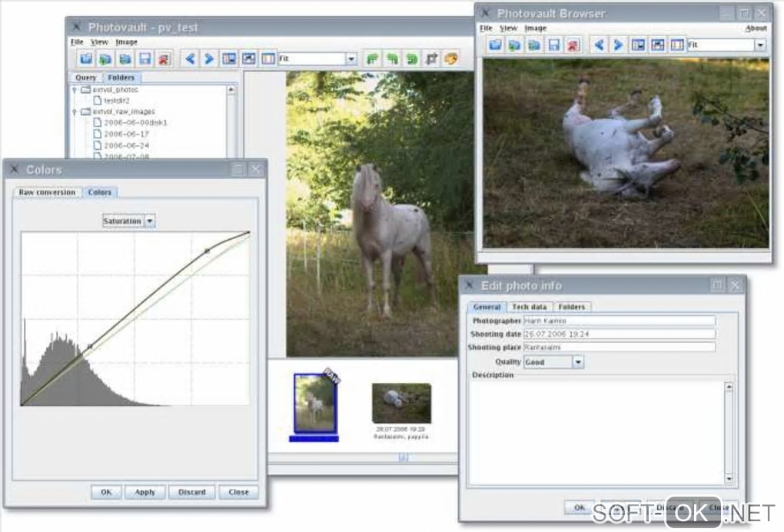Viewport: 784px width, 532px height.
Task: Open View menu in main Photovault window
Action: [99, 42]
